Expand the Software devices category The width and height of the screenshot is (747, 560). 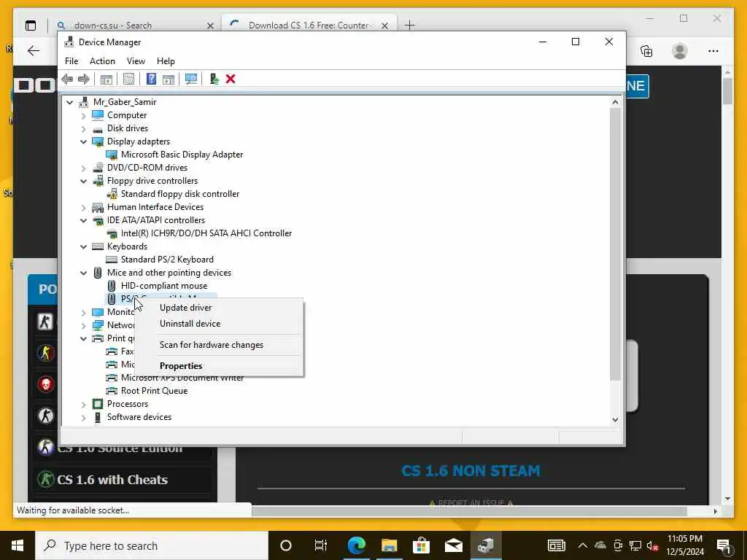(83, 417)
